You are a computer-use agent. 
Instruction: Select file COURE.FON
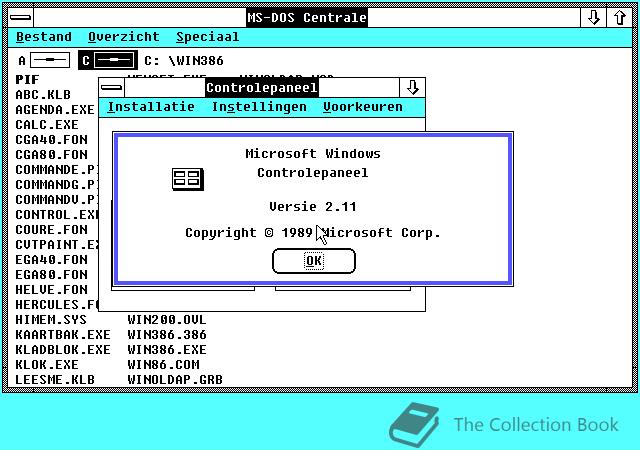51,229
